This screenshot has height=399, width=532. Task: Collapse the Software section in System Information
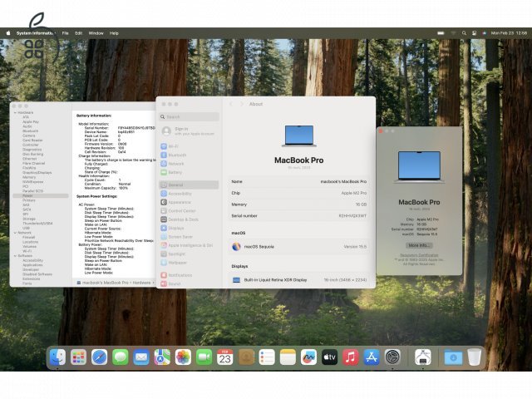[15, 256]
